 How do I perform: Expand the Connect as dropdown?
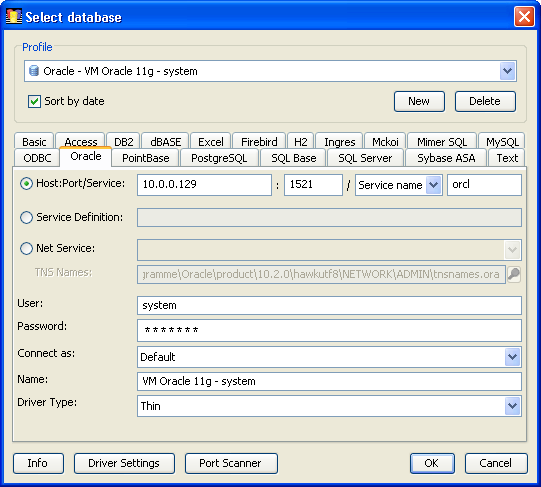point(512,357)
